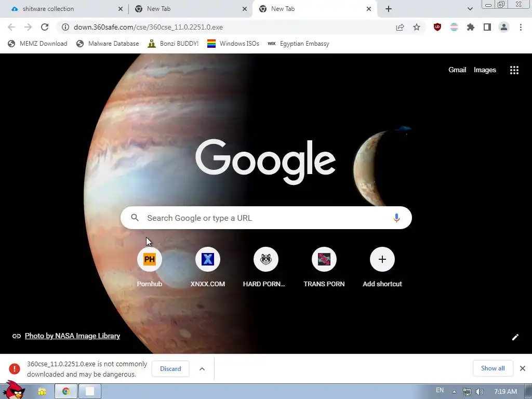Screen dimensions: 532x399
Task: Follow the Photo by NASA Image Library link
Action: (72, 336)
